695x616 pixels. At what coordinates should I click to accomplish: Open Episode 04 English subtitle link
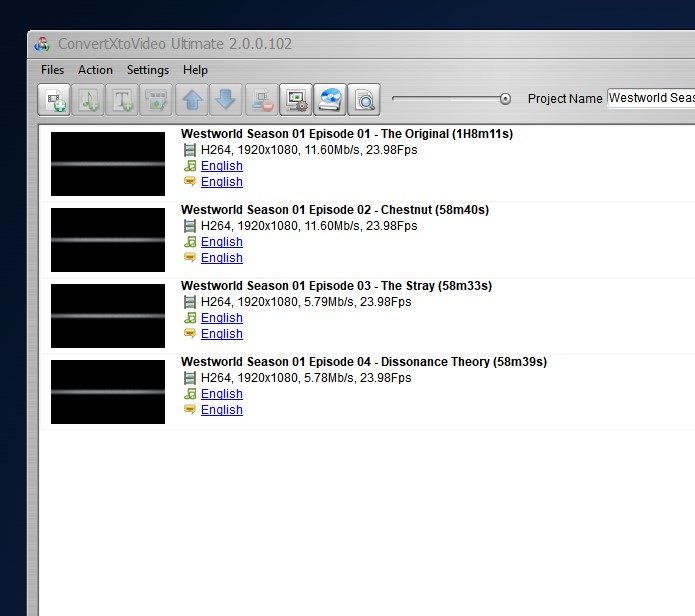coord(222,410)
